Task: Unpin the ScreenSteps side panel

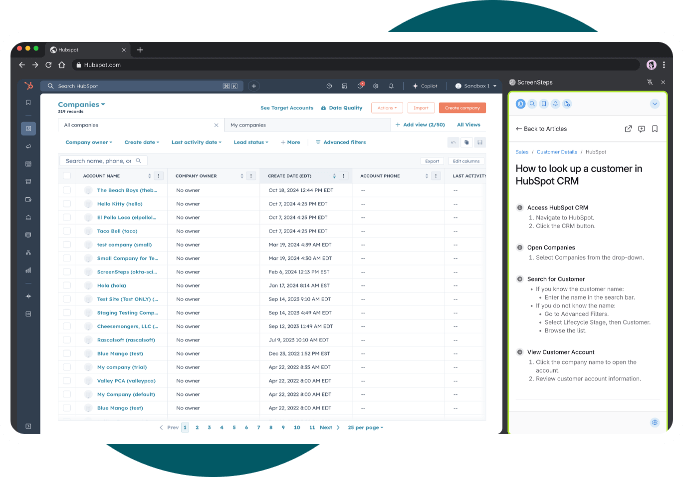Action: [650, 82]
